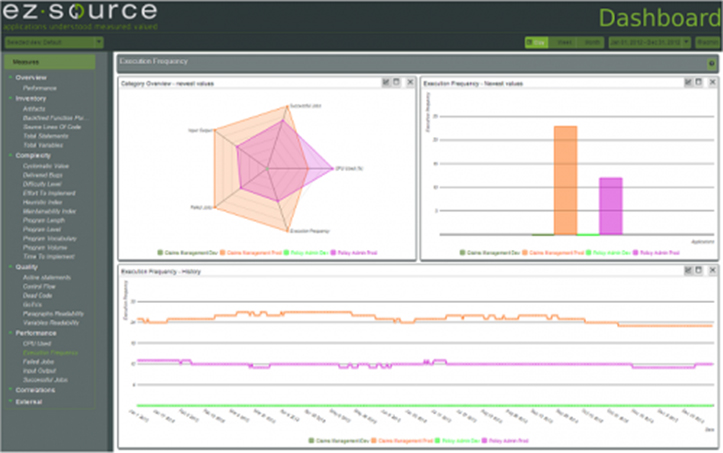Click the CPU Used radar axis label
The height and width of the screenshot is (453, 723).
point(350,168)
